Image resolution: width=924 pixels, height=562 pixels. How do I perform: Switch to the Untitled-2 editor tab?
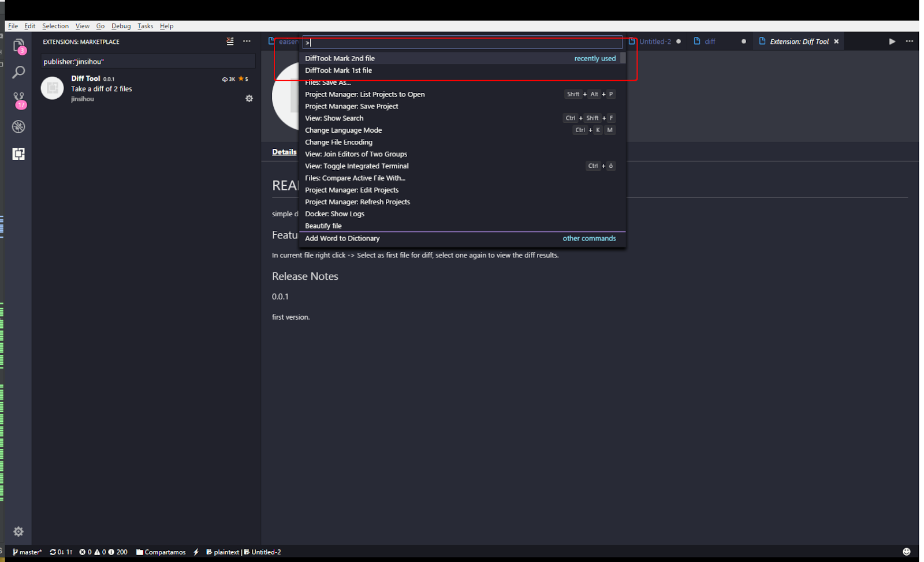click(656, 42)
